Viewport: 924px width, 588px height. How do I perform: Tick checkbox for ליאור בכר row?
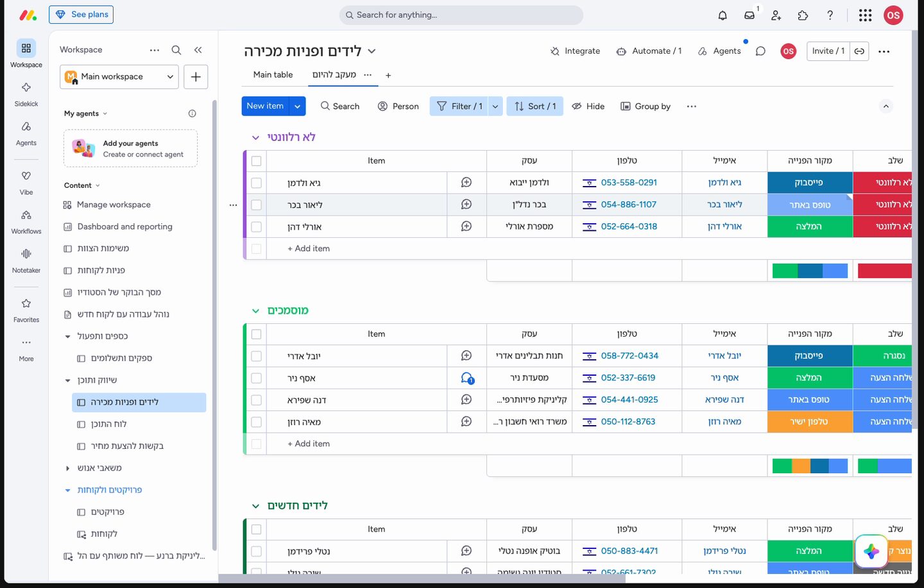point(257,205)
